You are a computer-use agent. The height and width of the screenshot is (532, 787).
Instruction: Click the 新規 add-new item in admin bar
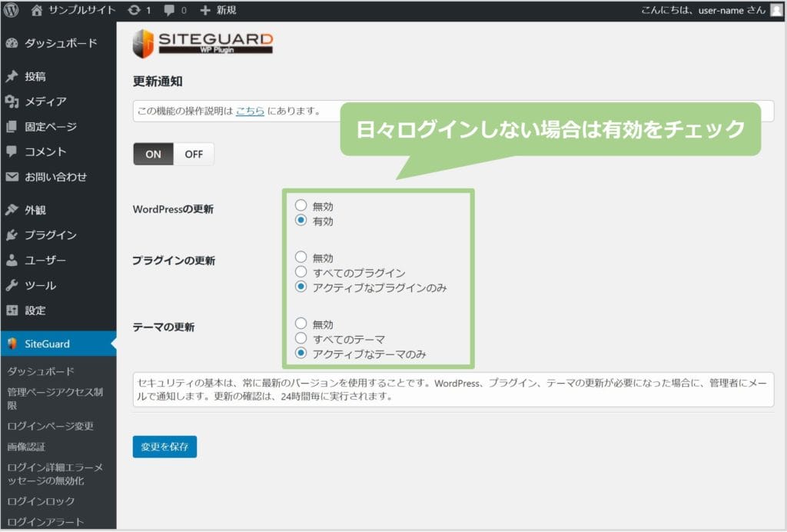(x=218, y=10)
